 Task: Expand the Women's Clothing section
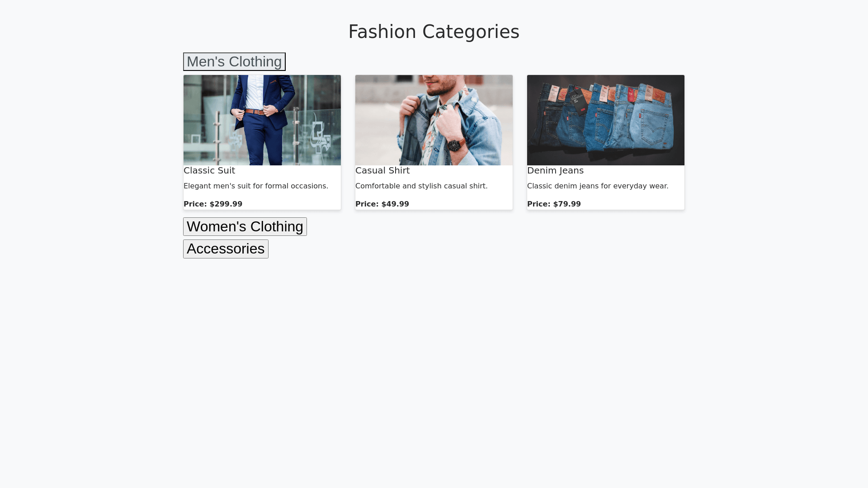click(245, 226)
